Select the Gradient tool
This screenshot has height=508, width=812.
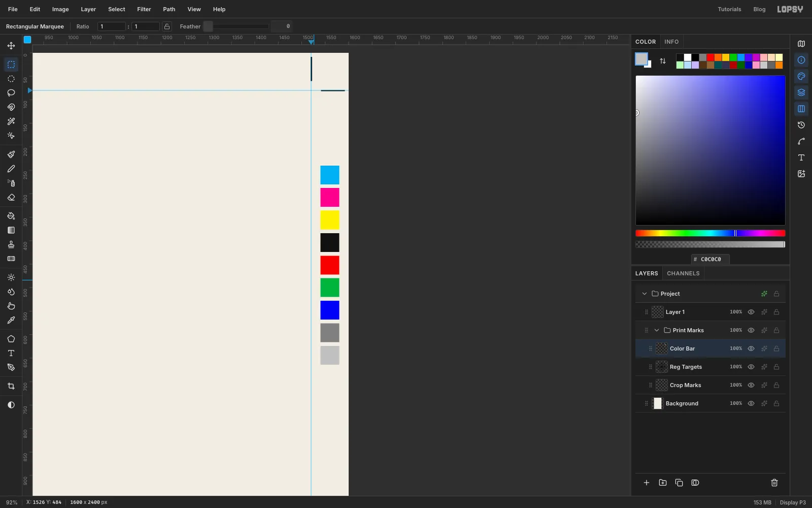pyautogui.click(x=11, y=230)
